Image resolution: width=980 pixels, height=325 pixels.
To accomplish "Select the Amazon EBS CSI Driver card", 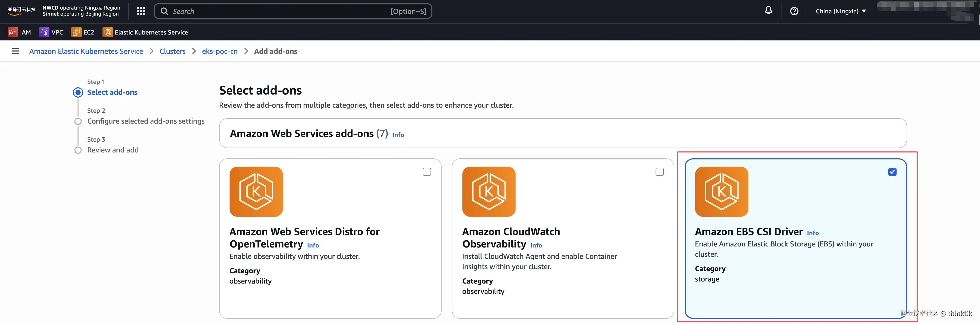I will (795, 239).
